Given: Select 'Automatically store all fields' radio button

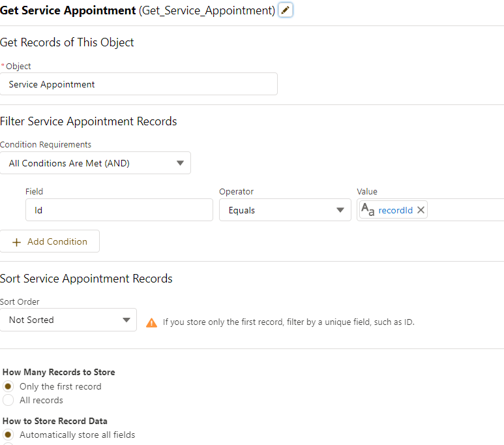Looking at the screenshot, I should pos(8,435).
